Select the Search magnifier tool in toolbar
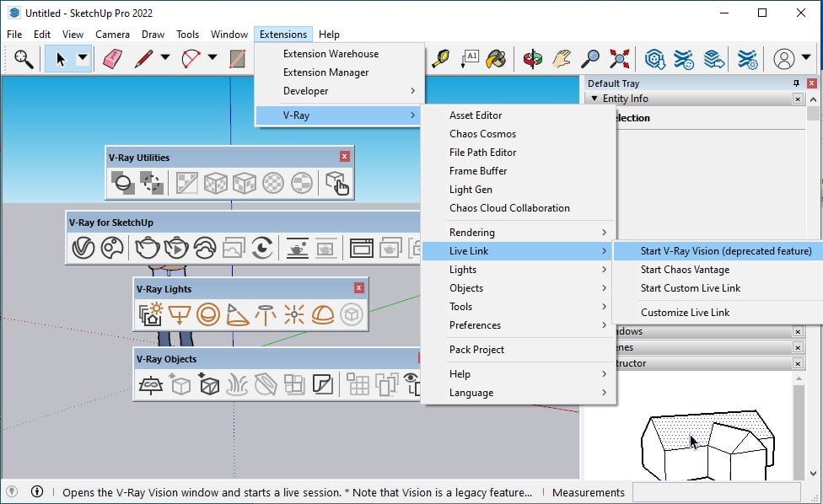823x504 pixels. [x=24, y=59]
